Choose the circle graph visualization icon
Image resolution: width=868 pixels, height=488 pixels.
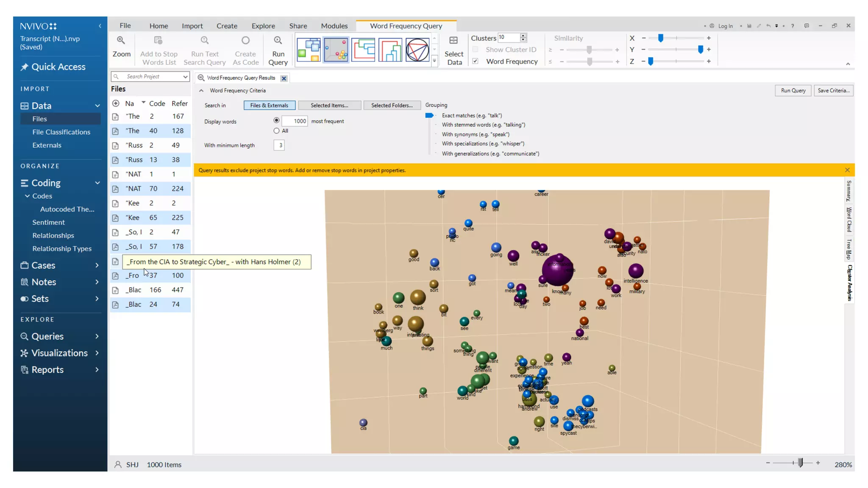tap(417, 50)
